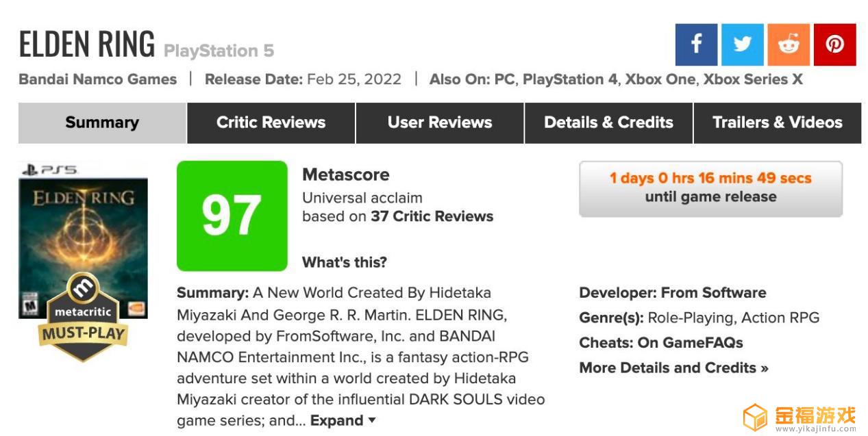Image resolution: width=868 pixels, height=436 pixels.
Task: Click the What's this? link
Action: (x=345, y=262)
